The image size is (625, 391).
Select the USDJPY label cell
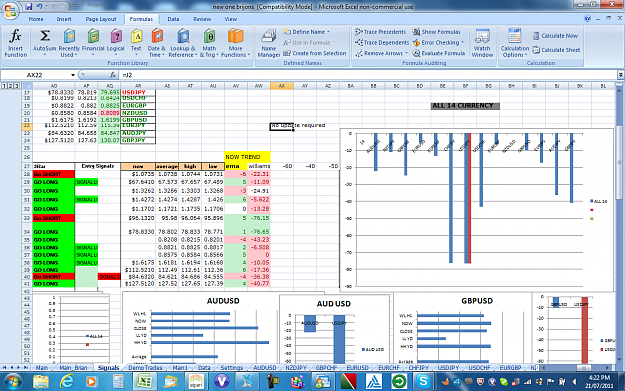(138, 92)
